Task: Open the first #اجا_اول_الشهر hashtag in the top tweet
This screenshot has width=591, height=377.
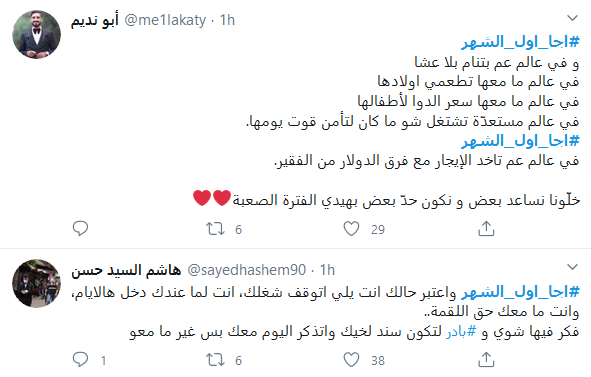Action: coord(520,42)
